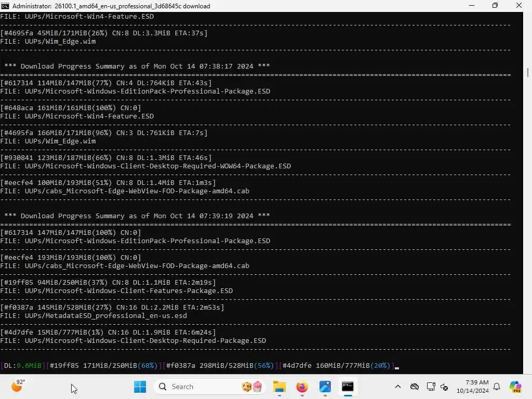The image size is (532, 399).
Task: Click the search magnifier icon
Action: (x=163, y=387)
